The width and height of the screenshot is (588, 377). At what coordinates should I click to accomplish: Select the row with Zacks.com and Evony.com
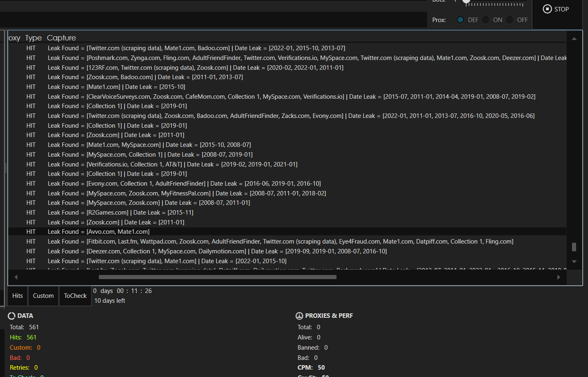287,115
